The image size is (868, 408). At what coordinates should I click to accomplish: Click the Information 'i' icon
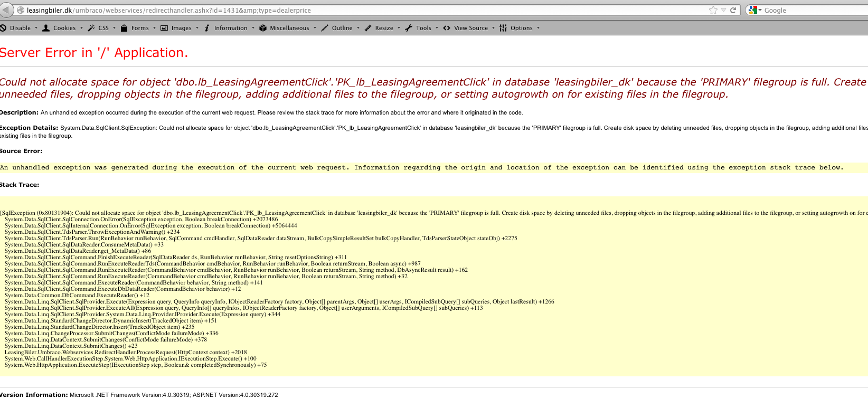207,28
